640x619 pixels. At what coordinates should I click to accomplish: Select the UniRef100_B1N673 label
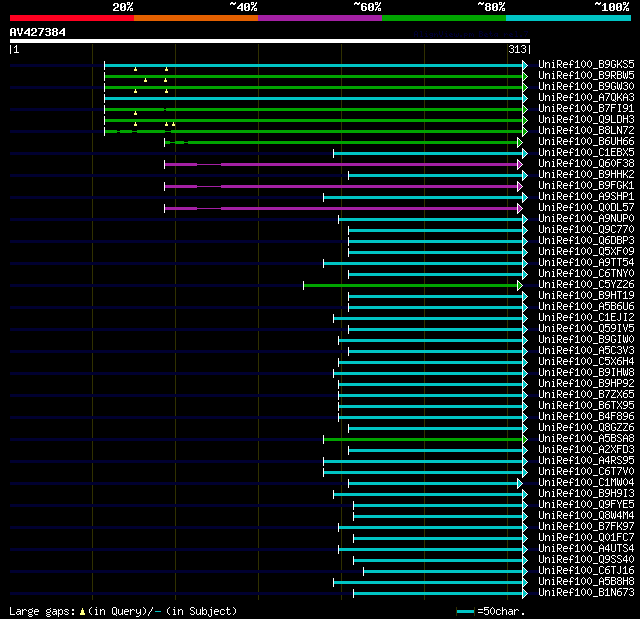pyautogui.click(x=586, y=593)
